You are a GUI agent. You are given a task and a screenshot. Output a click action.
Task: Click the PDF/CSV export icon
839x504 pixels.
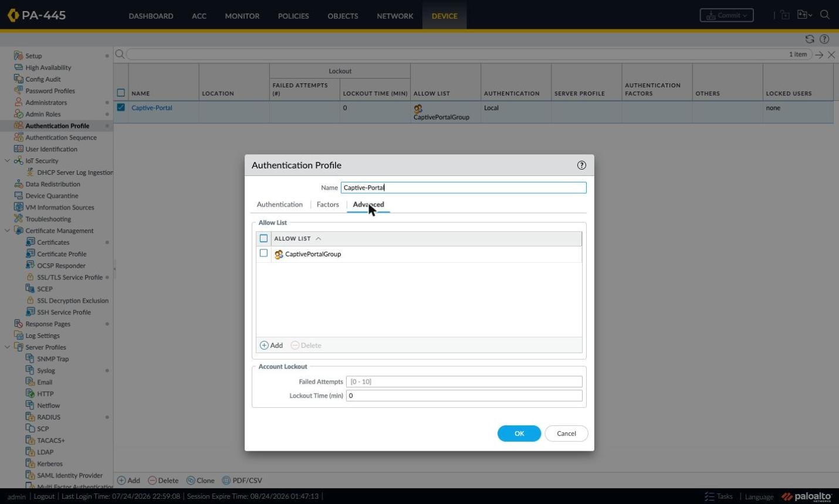click(x=226, y=481)
